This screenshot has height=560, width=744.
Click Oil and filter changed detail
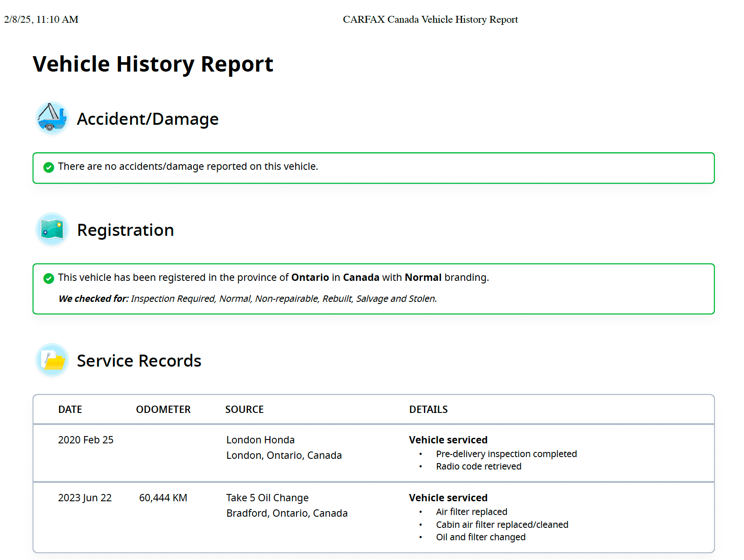coord(481,537)
